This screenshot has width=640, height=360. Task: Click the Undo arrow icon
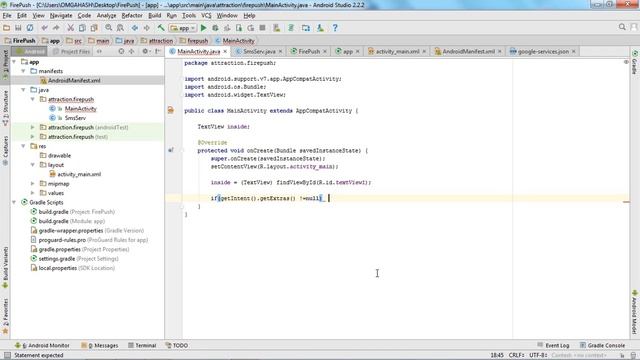(44, 28)
